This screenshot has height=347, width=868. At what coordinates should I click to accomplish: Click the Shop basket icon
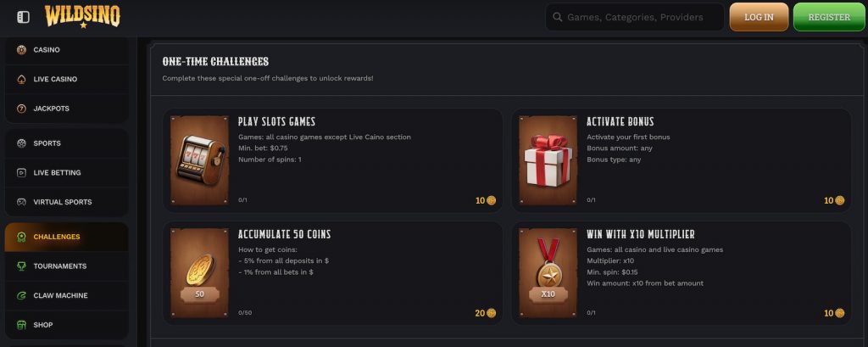[x=21, y=325]
